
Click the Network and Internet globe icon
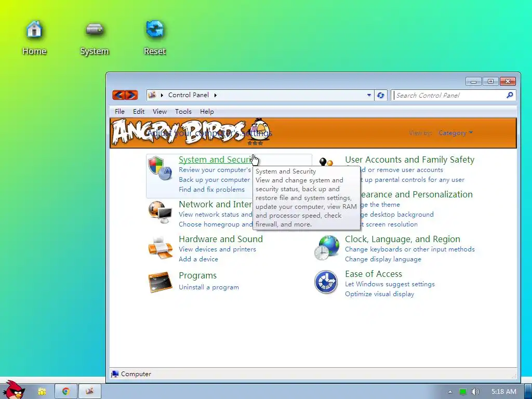pos(160,212)
